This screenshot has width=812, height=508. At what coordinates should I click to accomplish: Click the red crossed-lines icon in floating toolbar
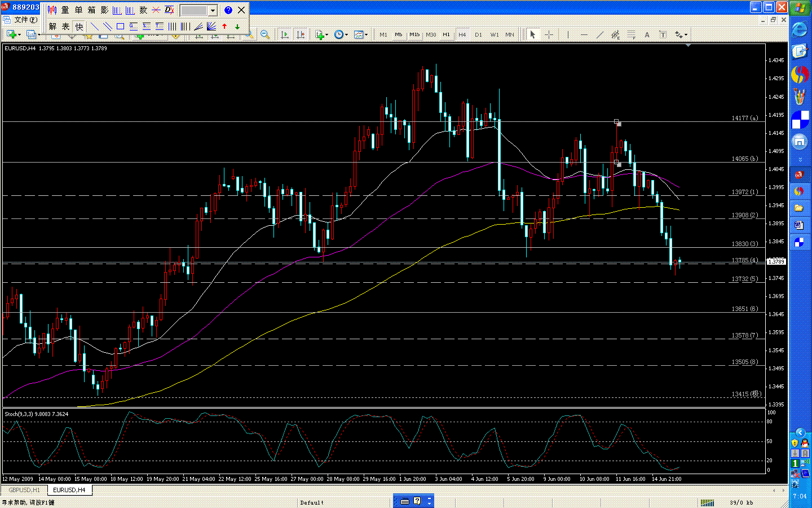[x=156, y=10]
